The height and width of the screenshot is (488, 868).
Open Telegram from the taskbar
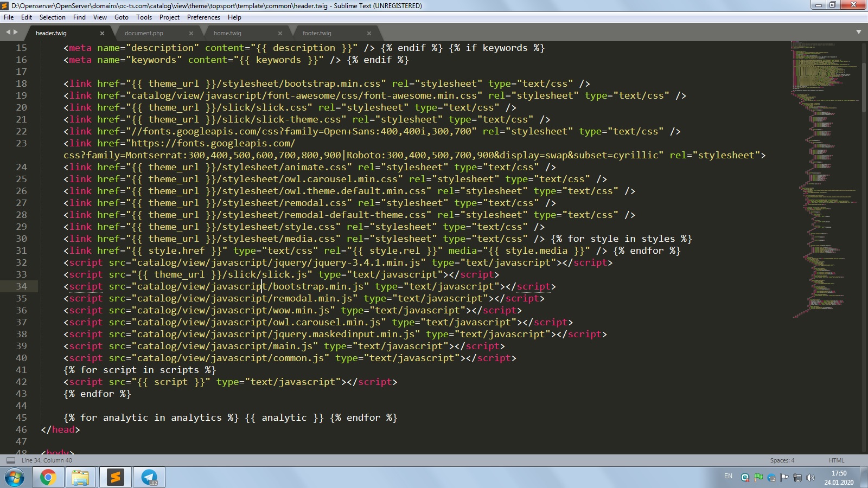149,478
